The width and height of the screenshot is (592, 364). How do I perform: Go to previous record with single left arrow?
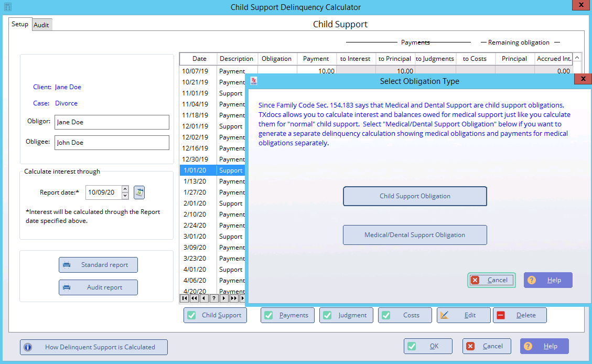[204, 298]
